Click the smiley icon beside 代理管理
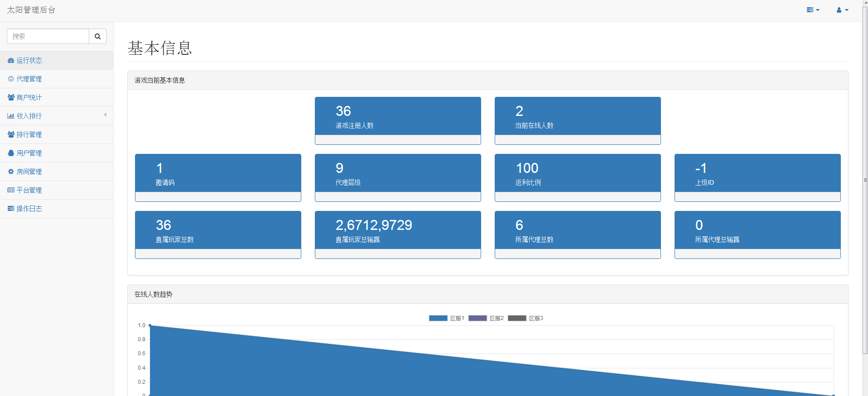 coord(11,79)
